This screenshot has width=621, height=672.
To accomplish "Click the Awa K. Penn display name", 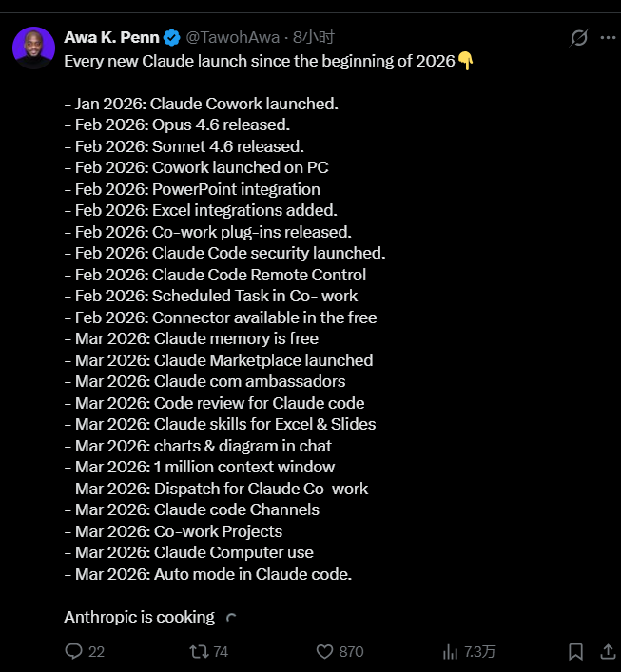I will tap(111, 37).
